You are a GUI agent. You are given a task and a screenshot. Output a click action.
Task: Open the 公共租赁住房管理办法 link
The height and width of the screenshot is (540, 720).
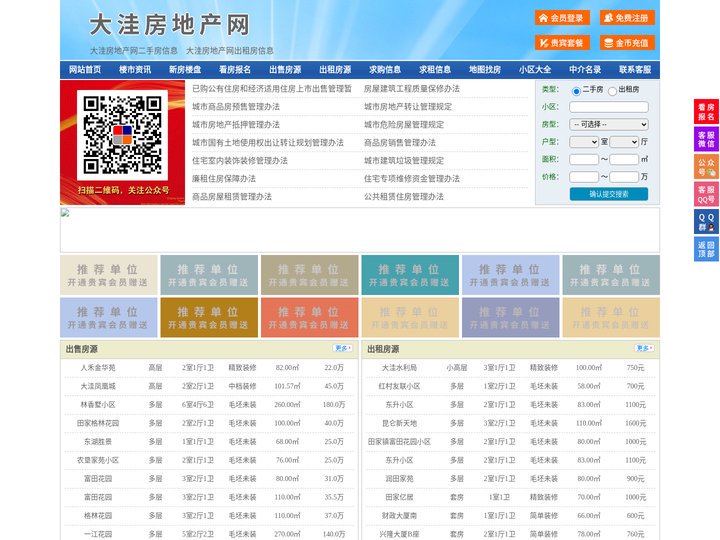coord(404,197)
